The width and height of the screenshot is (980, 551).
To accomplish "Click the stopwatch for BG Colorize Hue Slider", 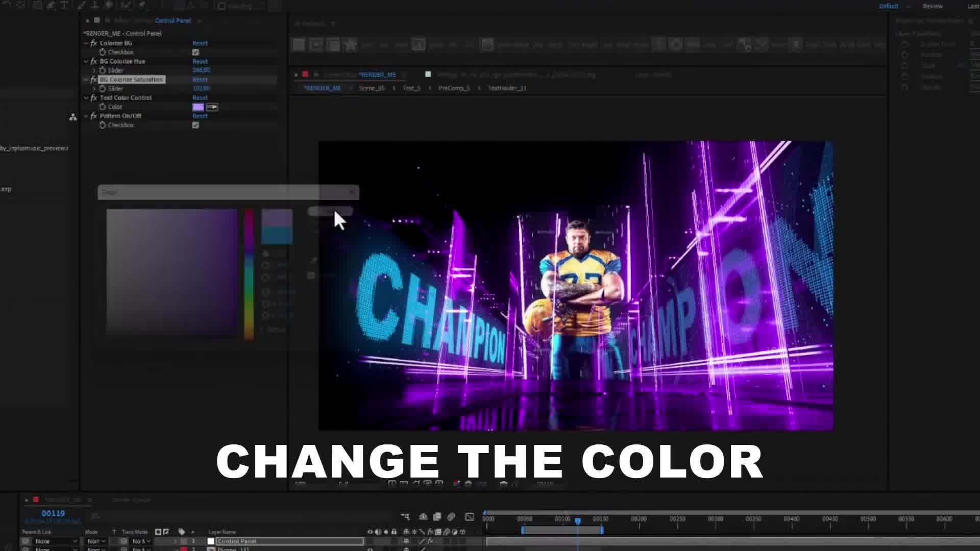I will [103, 70].
